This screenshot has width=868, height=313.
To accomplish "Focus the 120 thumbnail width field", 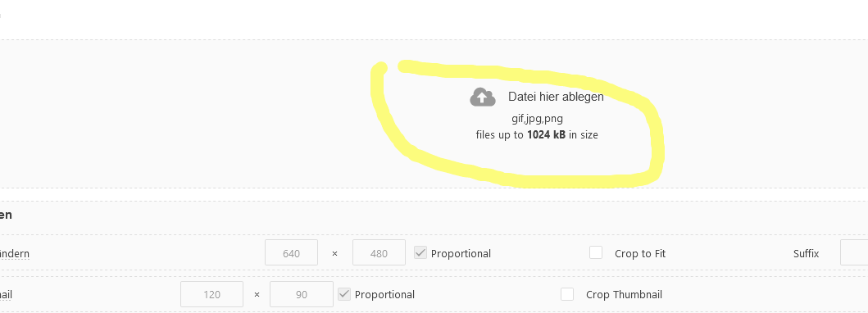I will (211, 293).
